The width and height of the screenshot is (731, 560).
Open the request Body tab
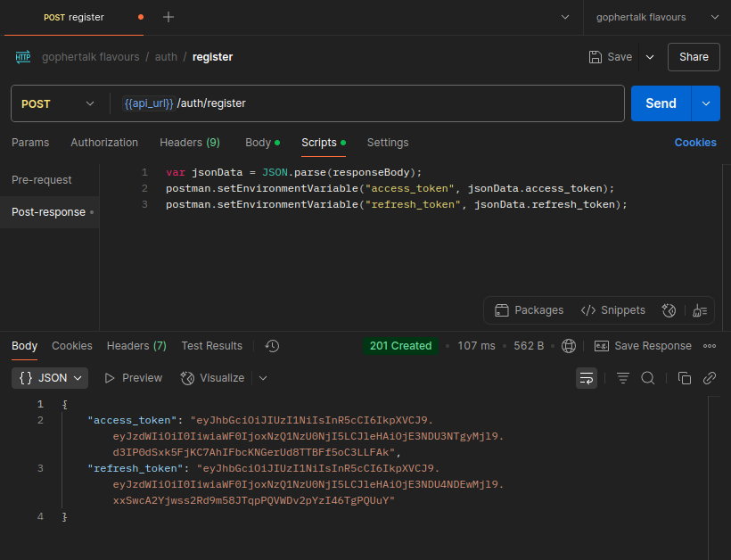pyautogui.click(x=262, y=143)
